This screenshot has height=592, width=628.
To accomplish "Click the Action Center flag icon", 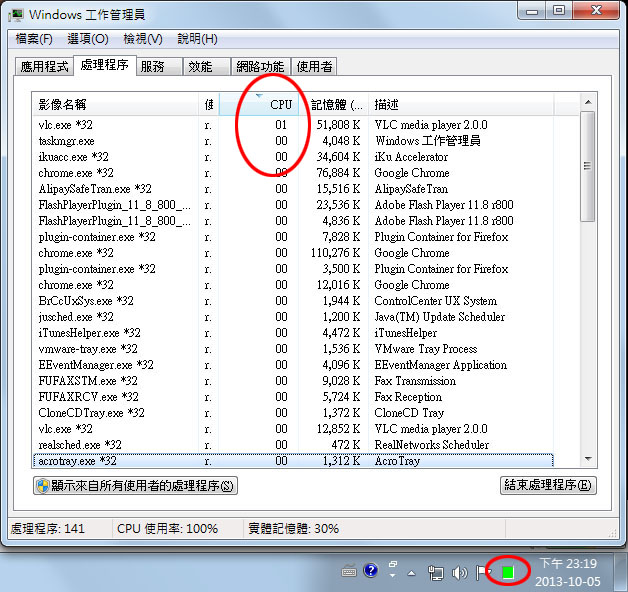I will click(482, 572).
